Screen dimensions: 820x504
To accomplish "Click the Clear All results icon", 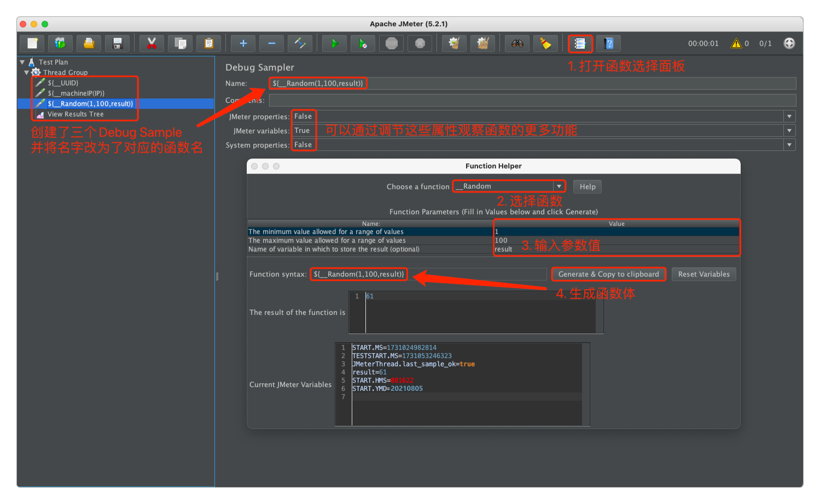I will coord(482,43).
